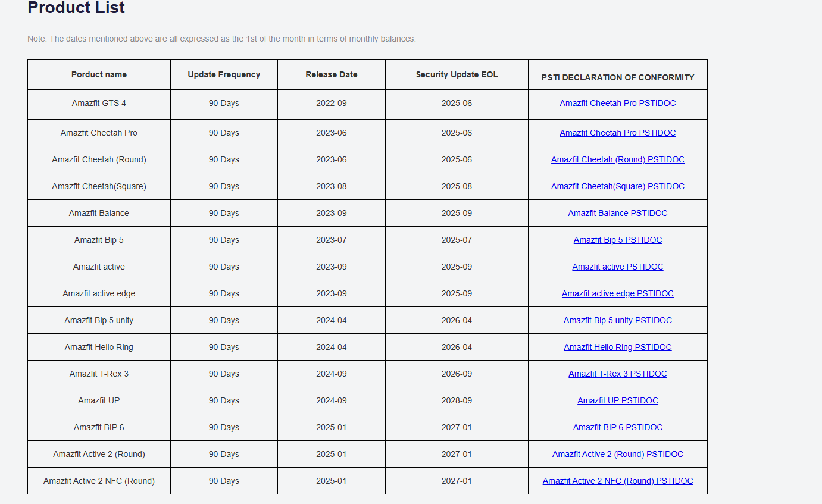Click EOL date 2025-07 for Amazfit Bip 5
The image size is (822, 504).
457,240
